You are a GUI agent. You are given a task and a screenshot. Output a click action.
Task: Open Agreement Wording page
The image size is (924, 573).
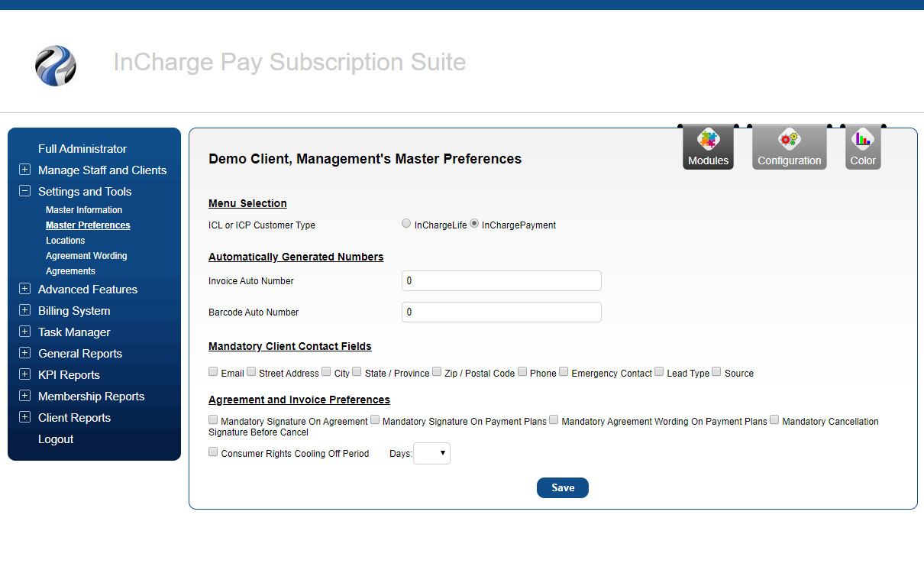[x=86, y=256]
